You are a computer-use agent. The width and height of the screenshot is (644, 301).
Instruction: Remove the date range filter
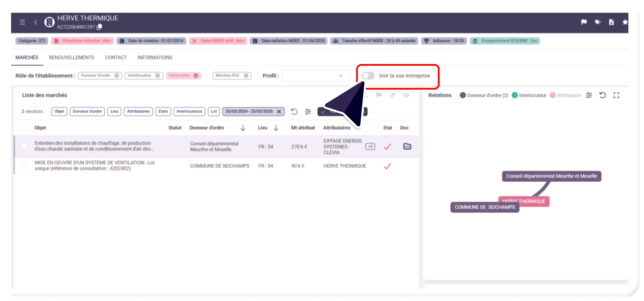tap(279, 111)
